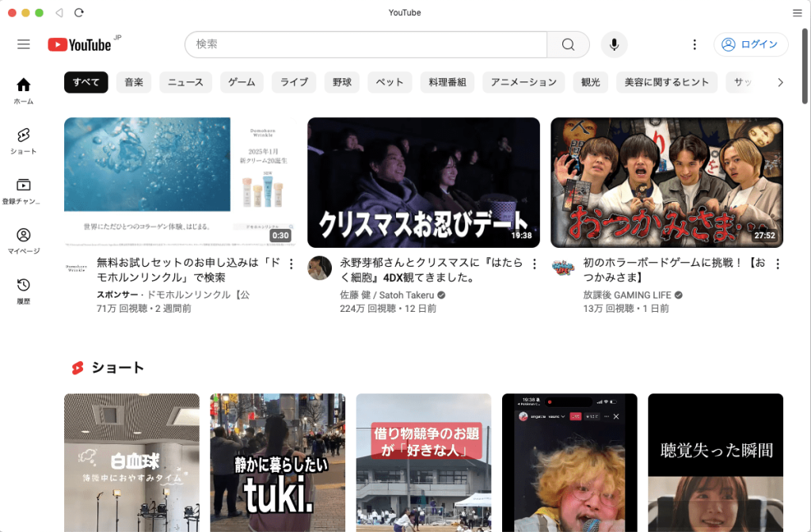
Task: Select the ニュース filter chip
Action: point(185,82)
